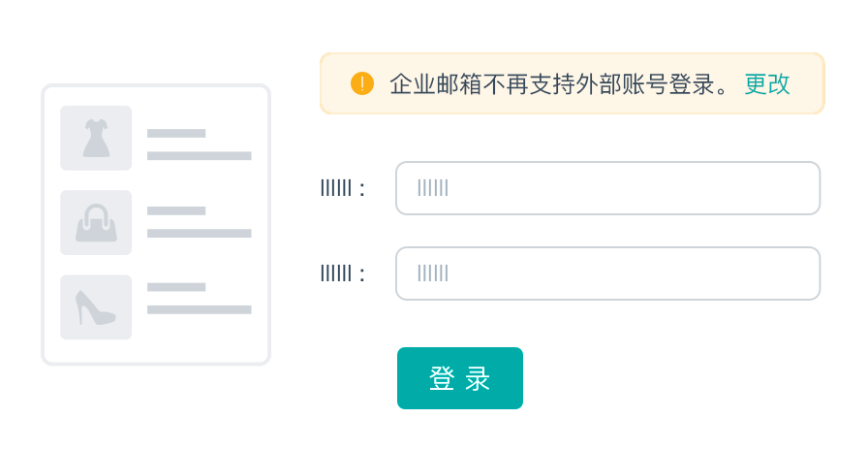868x450 pixels.
Task: Click the short gray bar beside the shoe
Action: click(x=176, y=287)
